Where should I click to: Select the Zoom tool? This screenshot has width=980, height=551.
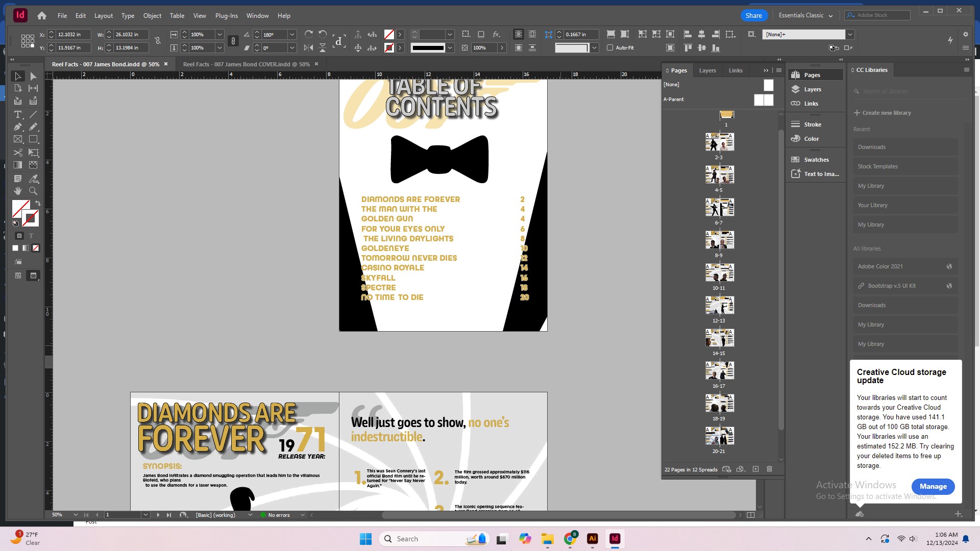coord(33,191)
